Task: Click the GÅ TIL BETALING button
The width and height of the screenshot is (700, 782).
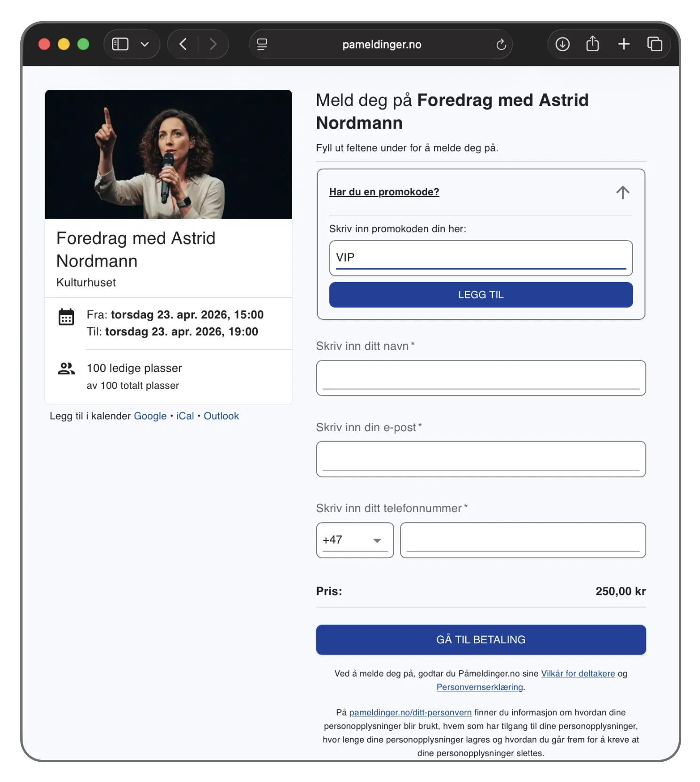Action: (481, 640)
